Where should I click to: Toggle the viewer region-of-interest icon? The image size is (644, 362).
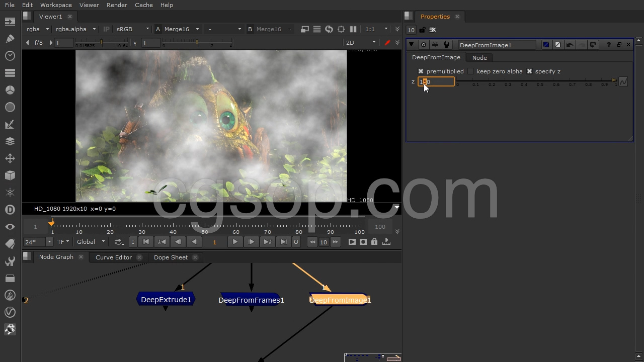(341, 29)
